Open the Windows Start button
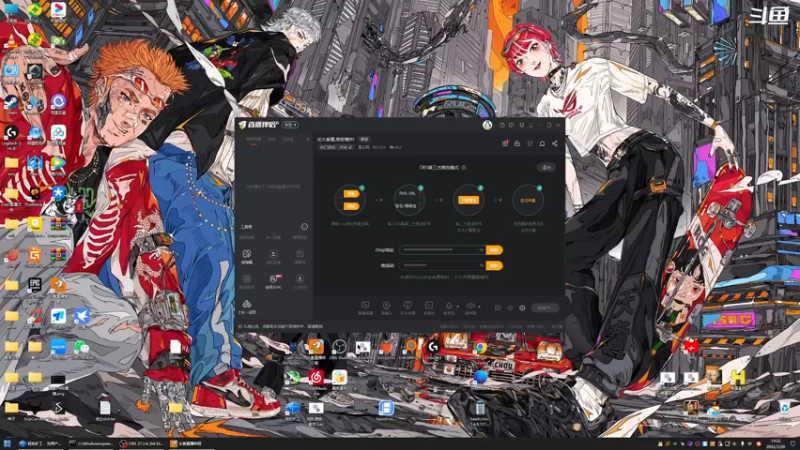 pyautogui.click(x=7, y=443)
